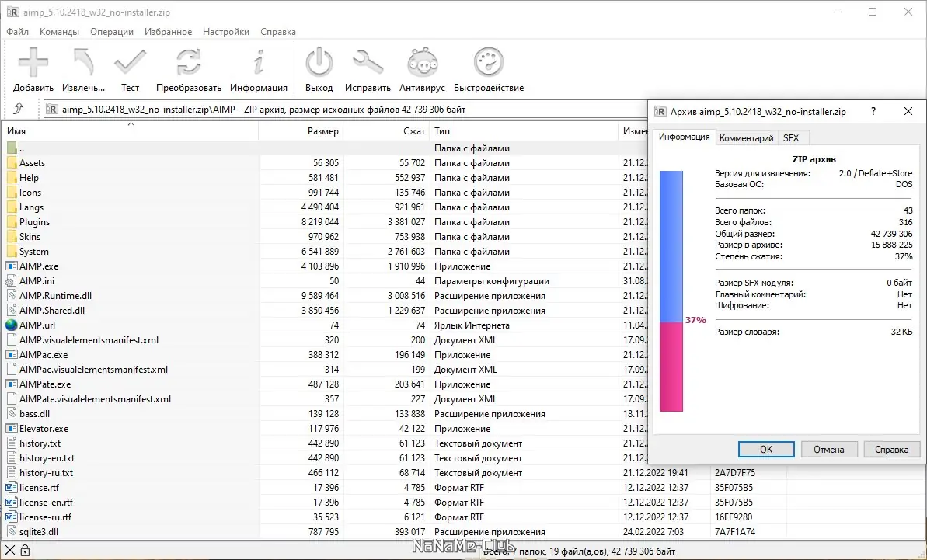Screen dimensions: 927x560
Task: Click the Отмена button
Action: [x=829, y=450]
